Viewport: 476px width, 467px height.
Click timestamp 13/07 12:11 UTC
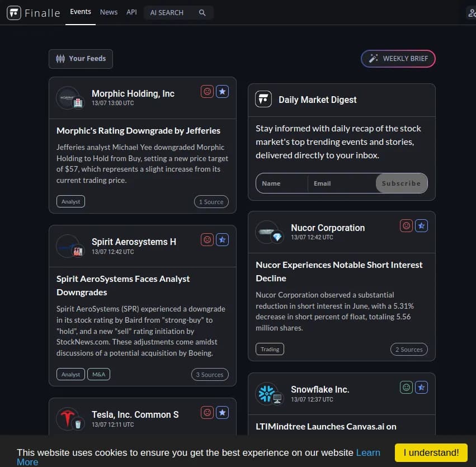[x=112, y=424]
